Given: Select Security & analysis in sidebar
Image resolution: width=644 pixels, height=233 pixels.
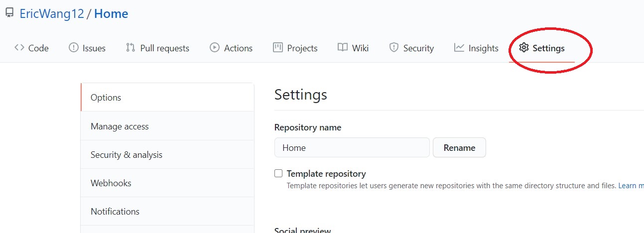Looking at the screenshot, I should click(167, 155).
